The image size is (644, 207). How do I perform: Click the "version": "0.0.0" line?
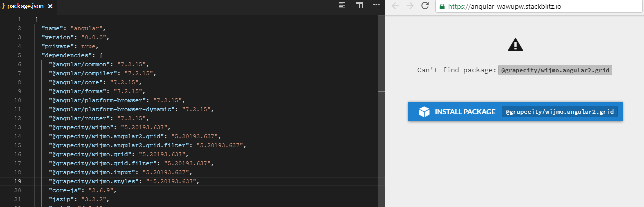[x=75, y=37]
